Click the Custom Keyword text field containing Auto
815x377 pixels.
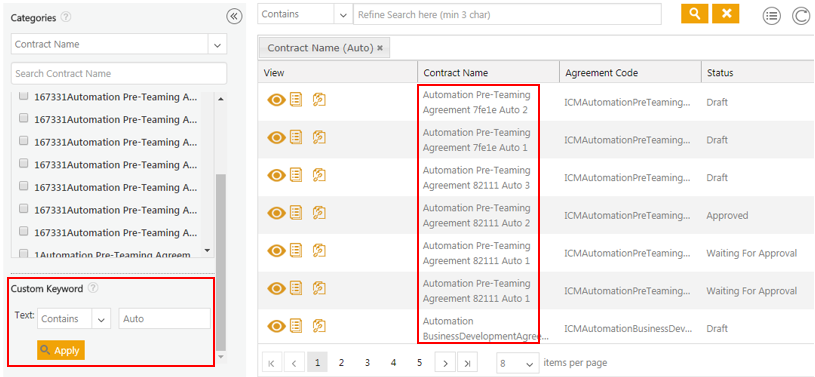[x=165, y=319]
